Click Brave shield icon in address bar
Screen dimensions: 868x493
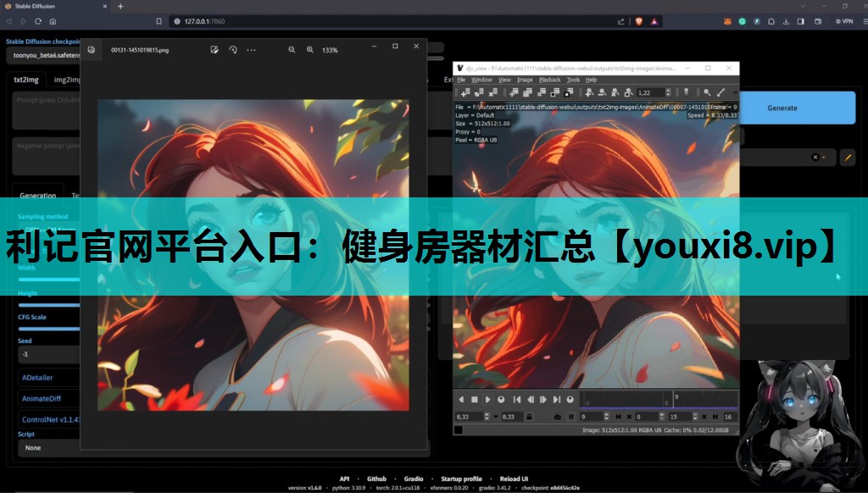pos(638,21)
